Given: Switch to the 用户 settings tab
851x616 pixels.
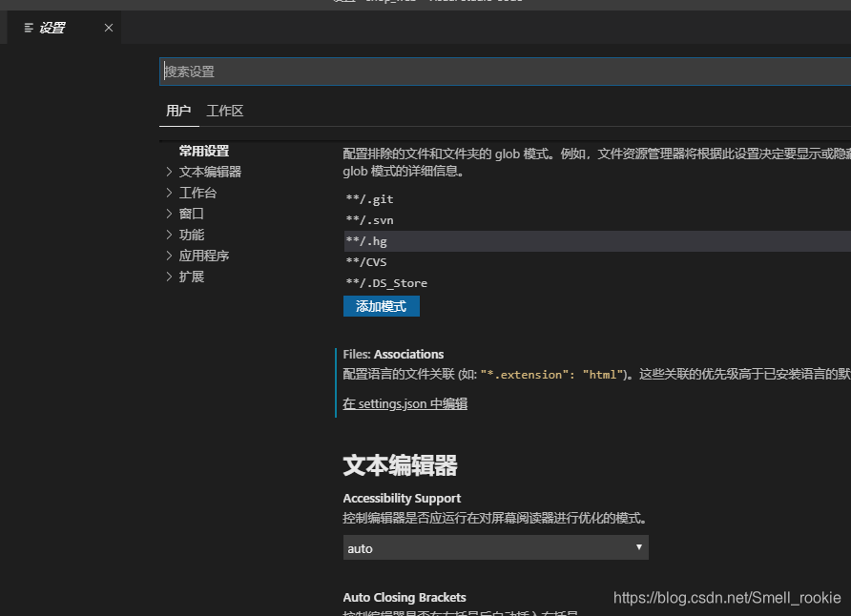Looking at the screenshot, I should (178, 111).
